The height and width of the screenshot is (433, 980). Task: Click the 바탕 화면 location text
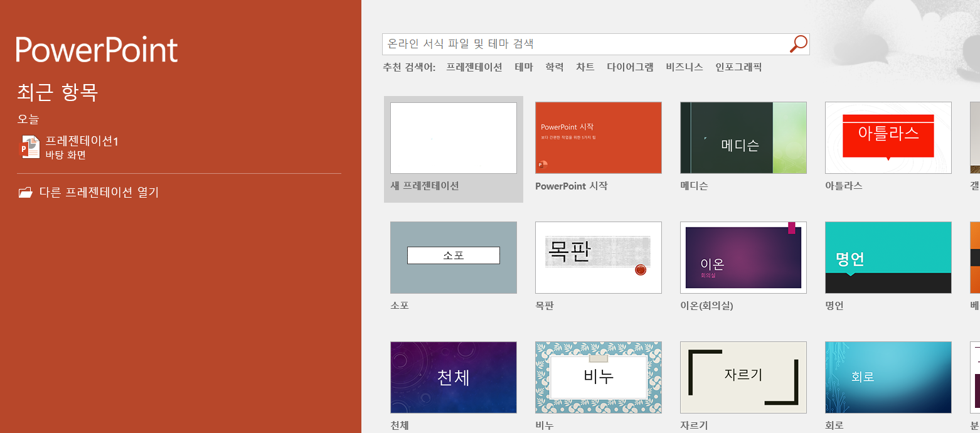coord(65,154)
